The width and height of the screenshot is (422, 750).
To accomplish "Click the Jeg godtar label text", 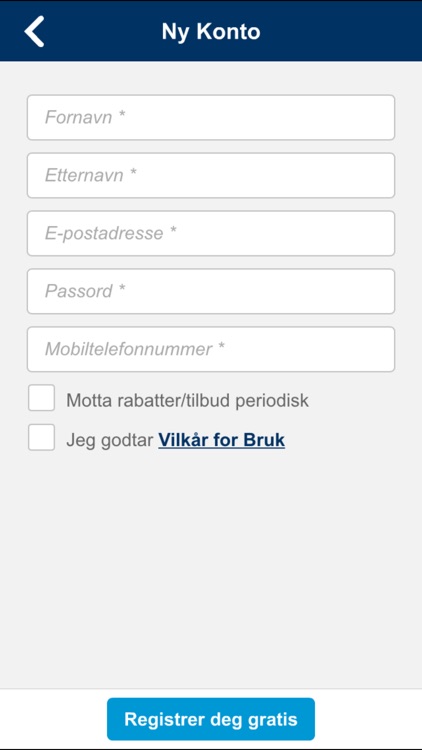I will 110,441.
